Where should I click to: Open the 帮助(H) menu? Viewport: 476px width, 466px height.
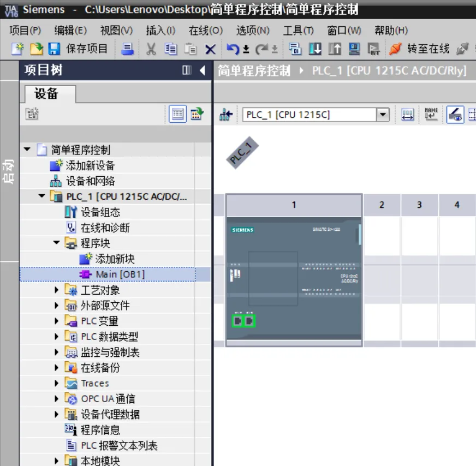[x=391, y=31]
